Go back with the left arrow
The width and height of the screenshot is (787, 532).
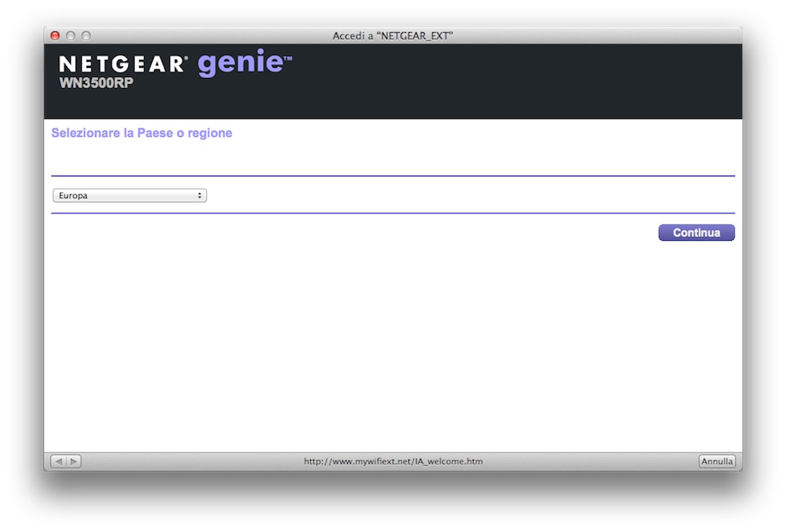[59, 461]
